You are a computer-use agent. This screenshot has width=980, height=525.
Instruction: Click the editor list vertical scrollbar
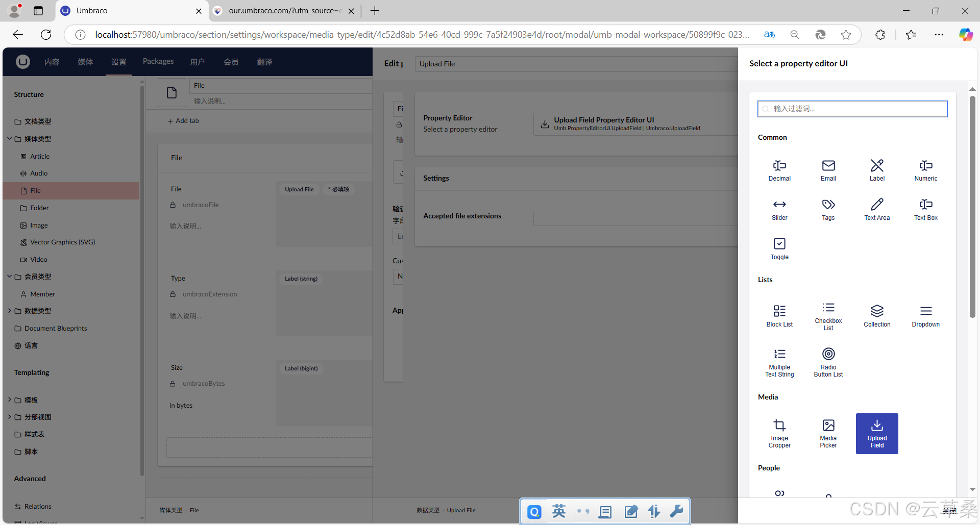pos(972,206)
